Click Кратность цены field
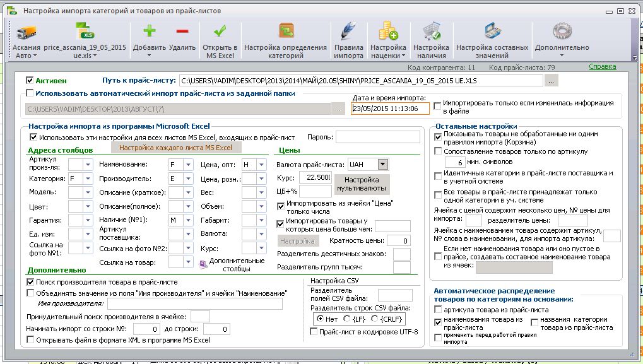Image resolution: width=643 pixels, height=364 pixels. click(399, 240)
